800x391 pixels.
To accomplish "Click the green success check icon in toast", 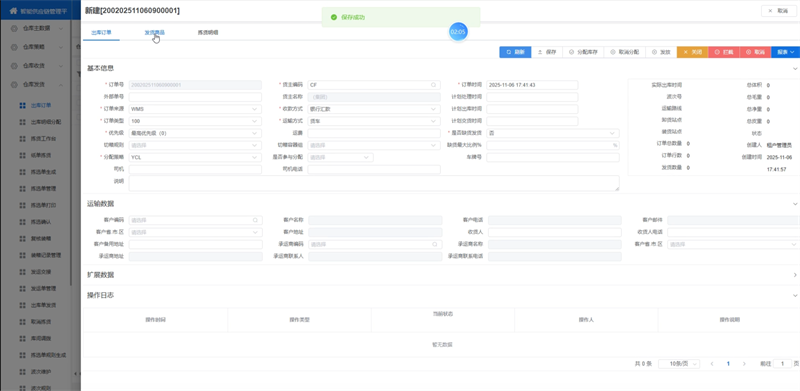I will [334, 17].
